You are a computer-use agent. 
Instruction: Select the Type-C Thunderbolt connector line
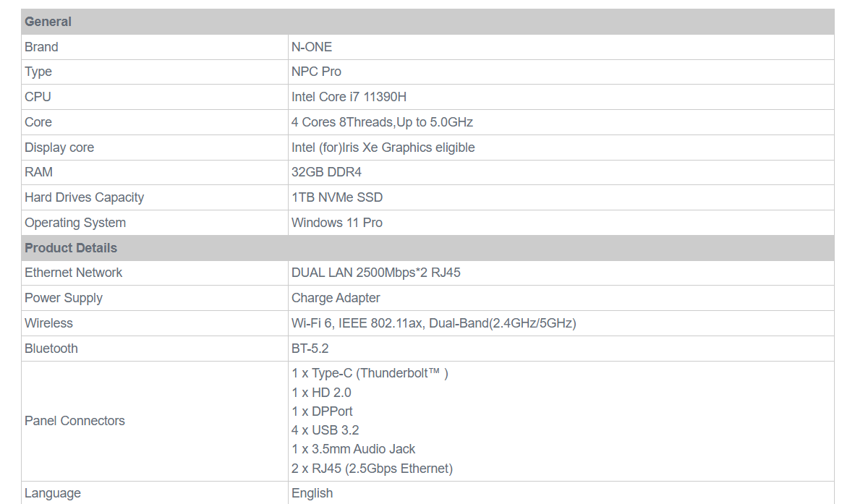(370, 373)
